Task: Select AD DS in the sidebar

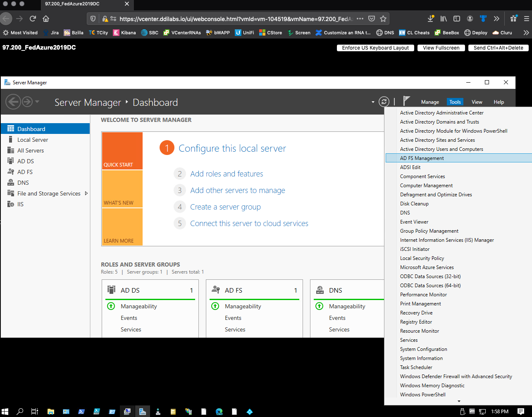Action: (26, 161)
